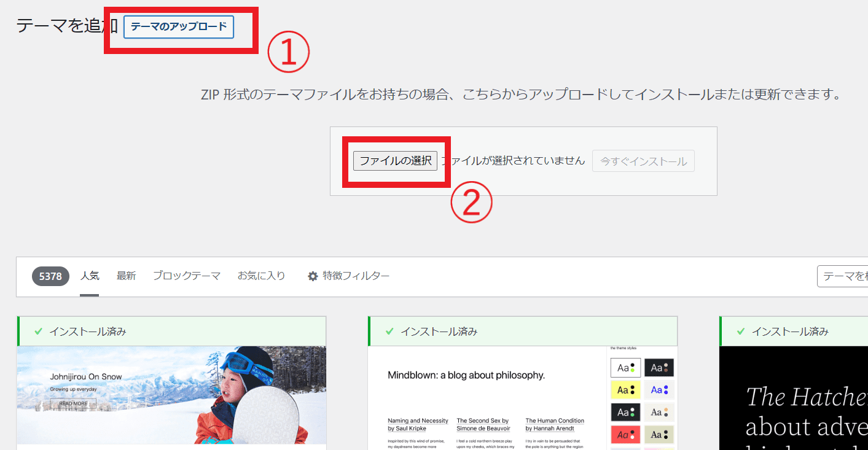
Task: Click the Naming and Necessity post link
Action: click(x=418, y=424)
